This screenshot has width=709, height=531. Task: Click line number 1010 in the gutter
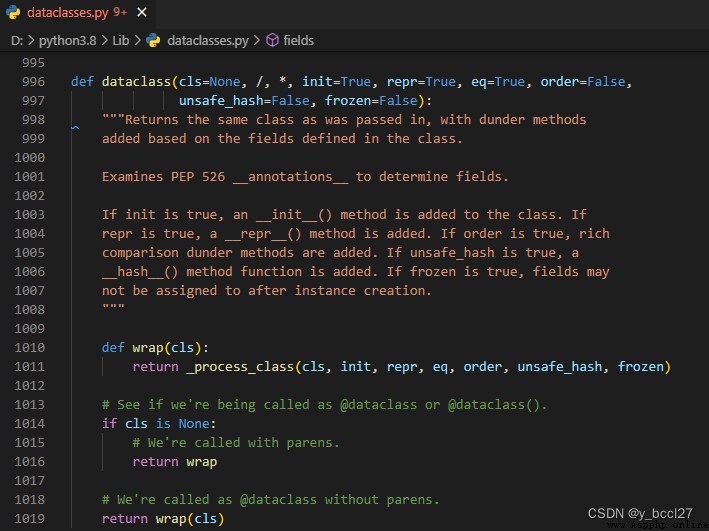tap(30, 348)
